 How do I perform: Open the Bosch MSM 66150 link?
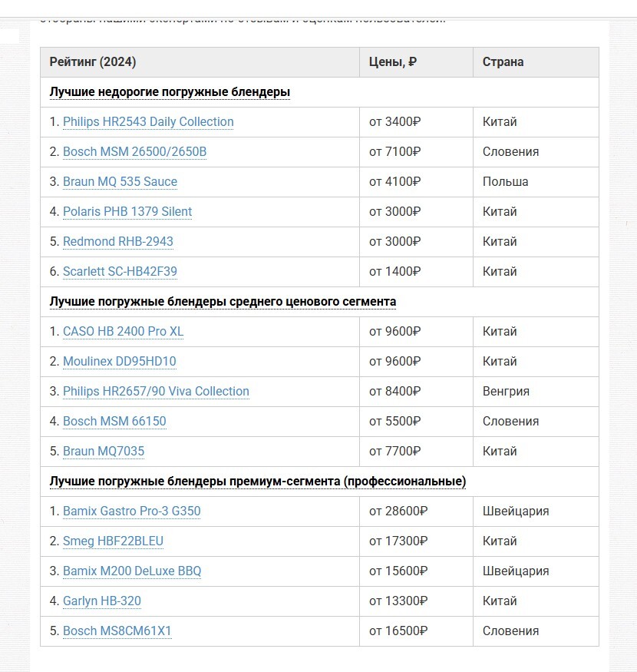114,421
